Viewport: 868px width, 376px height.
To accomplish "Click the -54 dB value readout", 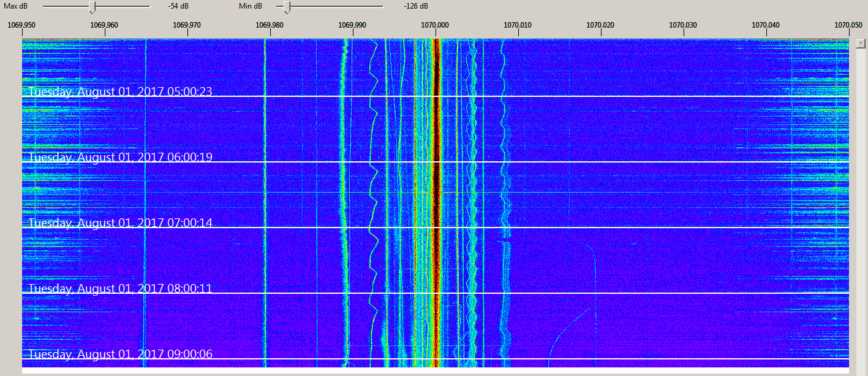I will (x=178, y=6).
